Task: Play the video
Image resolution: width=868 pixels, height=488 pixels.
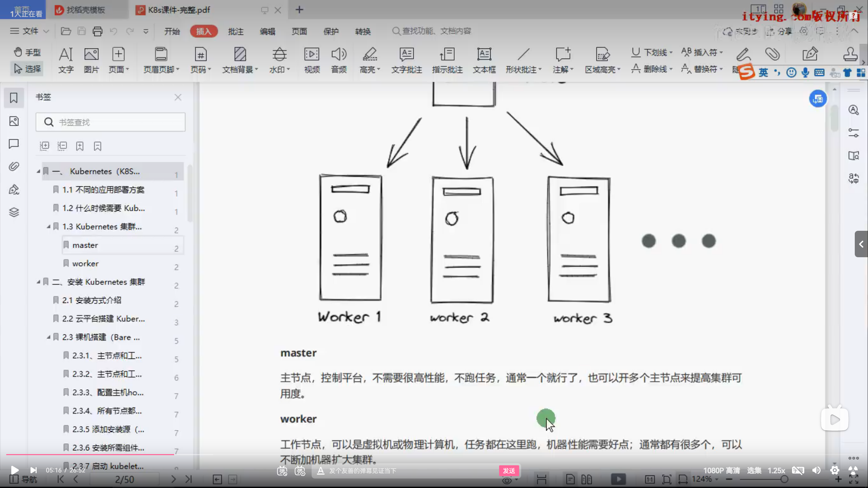Action: 14,470
